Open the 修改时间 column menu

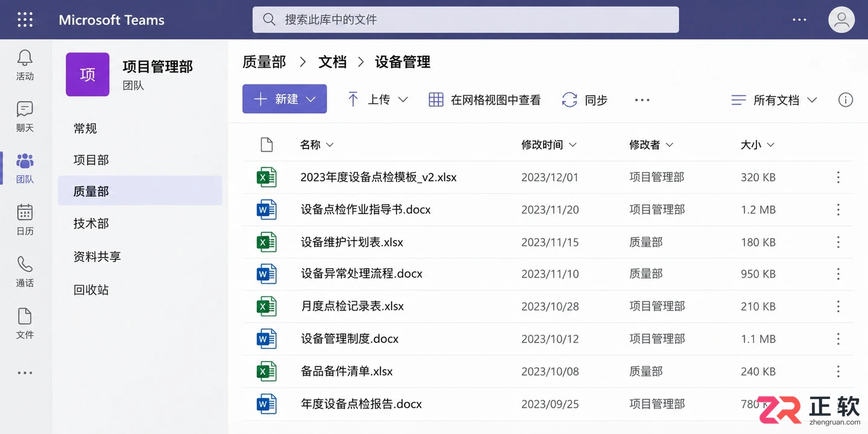pyautogui.click(x=549, y=145)
